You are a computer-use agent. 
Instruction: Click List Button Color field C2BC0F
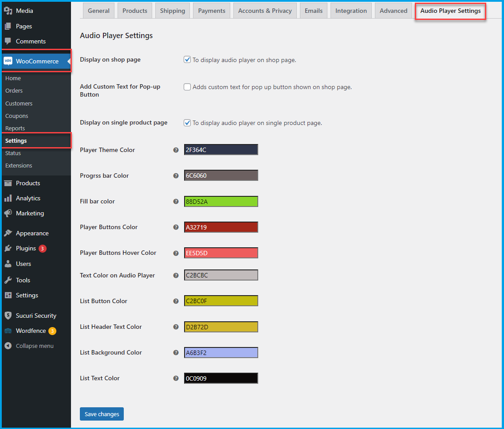221,300
